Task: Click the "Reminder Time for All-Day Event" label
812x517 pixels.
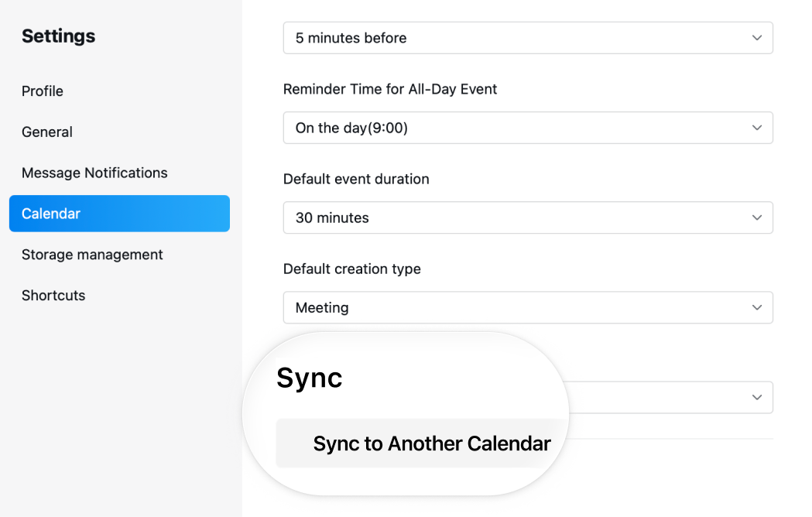Action: click(390, 89)
